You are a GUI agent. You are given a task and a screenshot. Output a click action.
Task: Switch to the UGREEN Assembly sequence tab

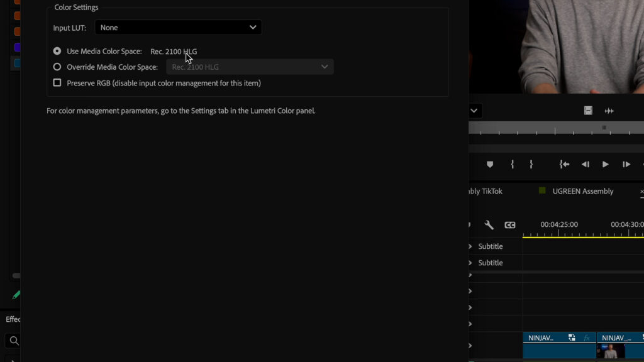582,191
